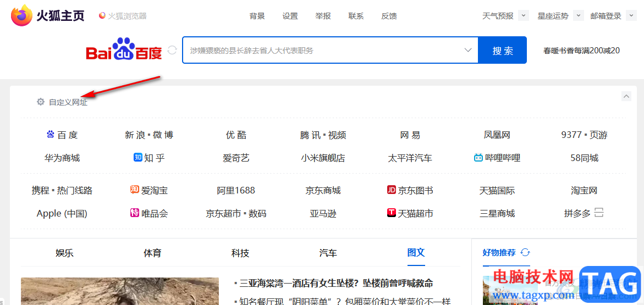Open the 背景 menu item
Screen dimensions: 644x305
257,16
